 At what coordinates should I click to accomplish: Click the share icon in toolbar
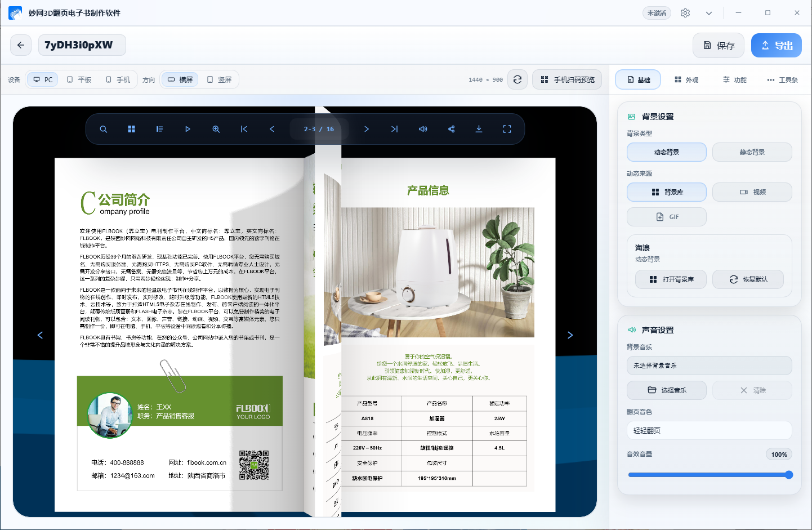pyautogui.click(x=451, y=129)
